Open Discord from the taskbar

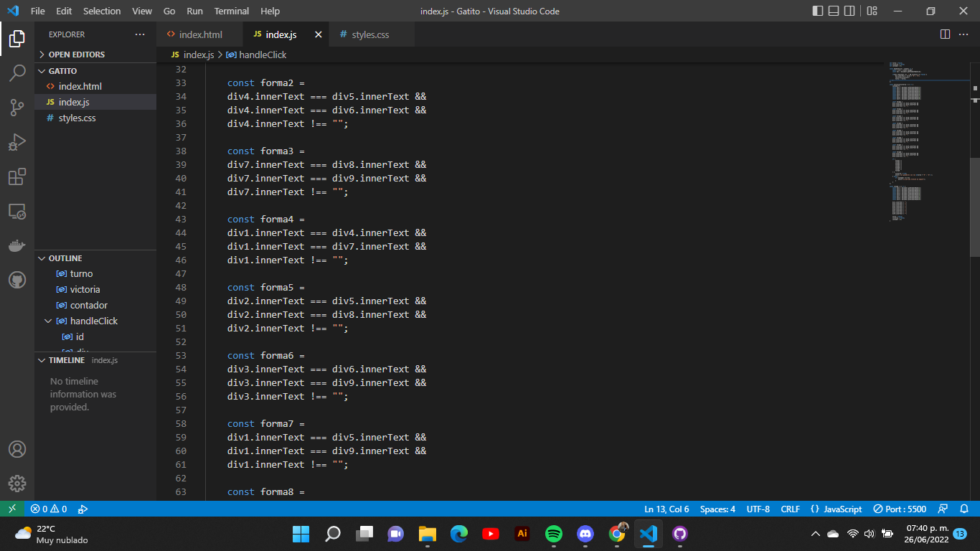[x=585, y=534]
